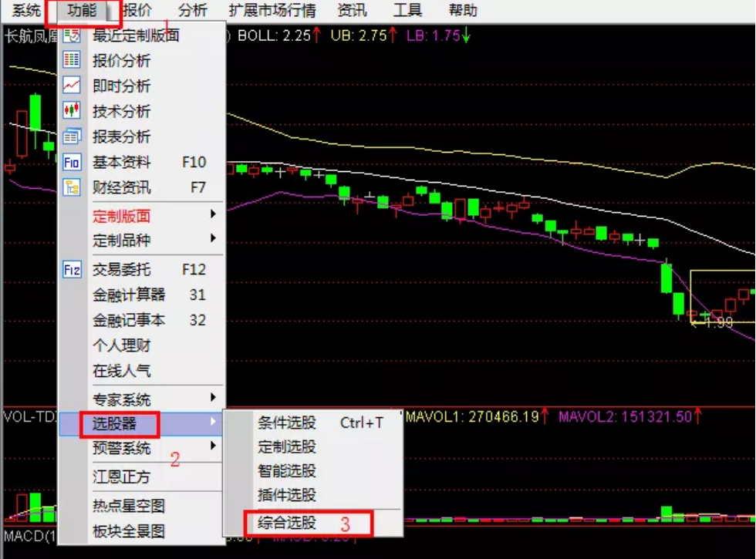Image resolution: width=756 pixels, height=559 pixels.
Task: Click the 即时分析 line chart icon
Action: pyautogui.click(x=72, y=86)
